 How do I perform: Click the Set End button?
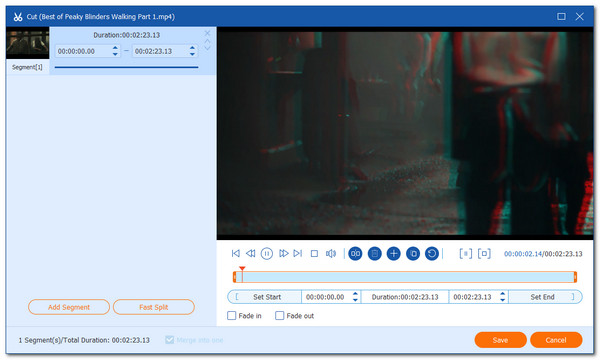[x=545, y=297]
